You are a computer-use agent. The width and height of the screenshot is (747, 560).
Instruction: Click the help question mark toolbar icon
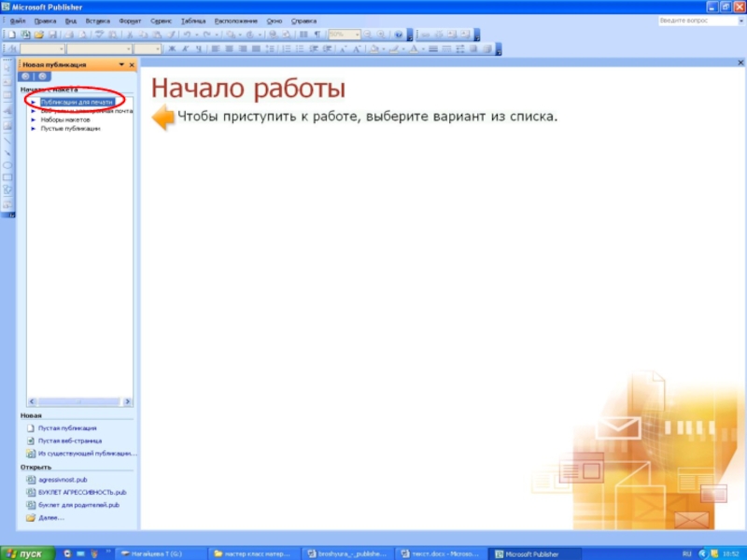[x=398, y=35]
